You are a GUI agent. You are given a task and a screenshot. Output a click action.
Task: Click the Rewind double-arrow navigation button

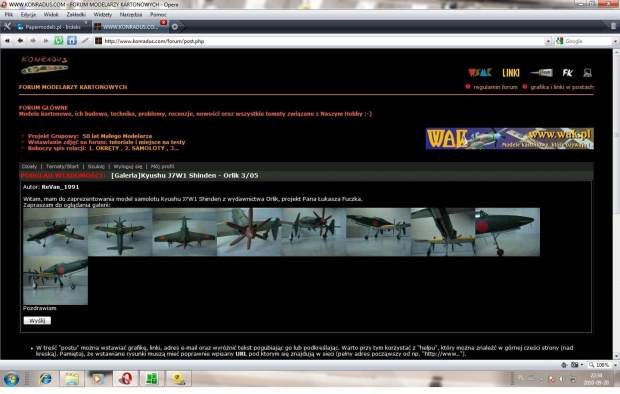point(8,41)
